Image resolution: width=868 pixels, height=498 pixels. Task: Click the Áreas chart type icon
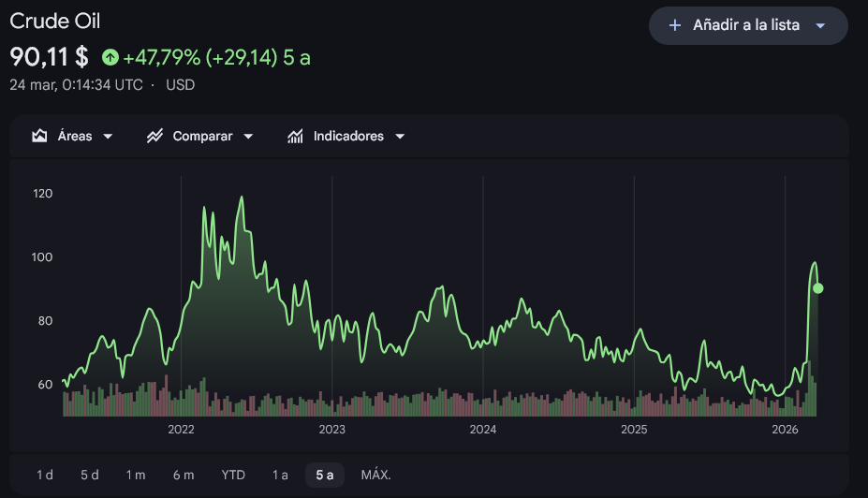39,136
